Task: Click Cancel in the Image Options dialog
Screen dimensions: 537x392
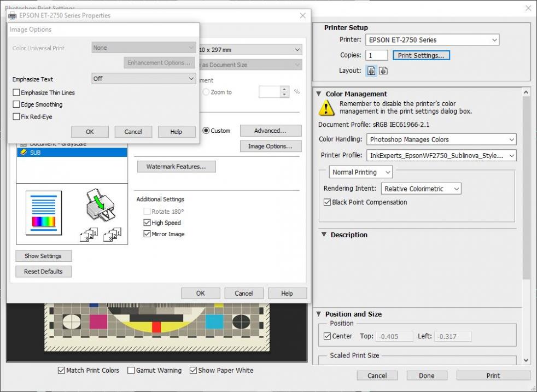Action: (x=133, y=131)
